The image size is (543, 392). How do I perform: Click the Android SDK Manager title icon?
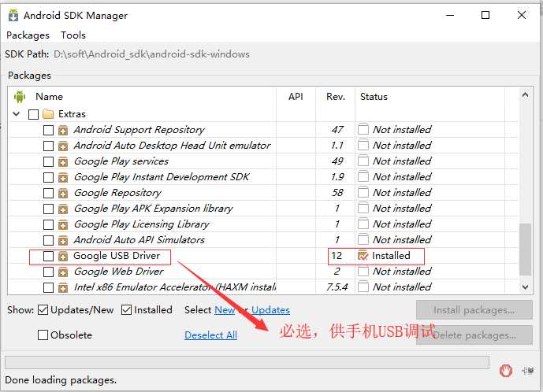(13, 16)
